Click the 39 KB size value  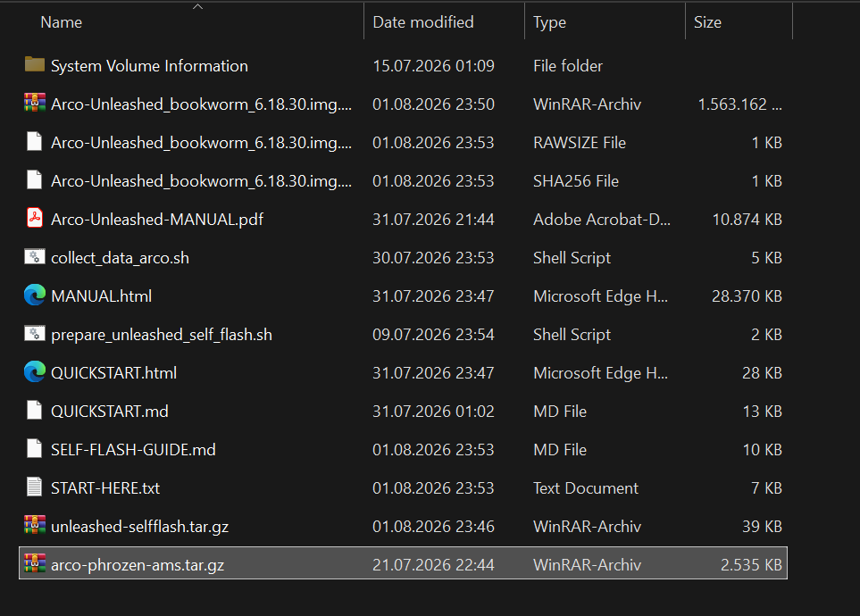(x=763, y=527)
